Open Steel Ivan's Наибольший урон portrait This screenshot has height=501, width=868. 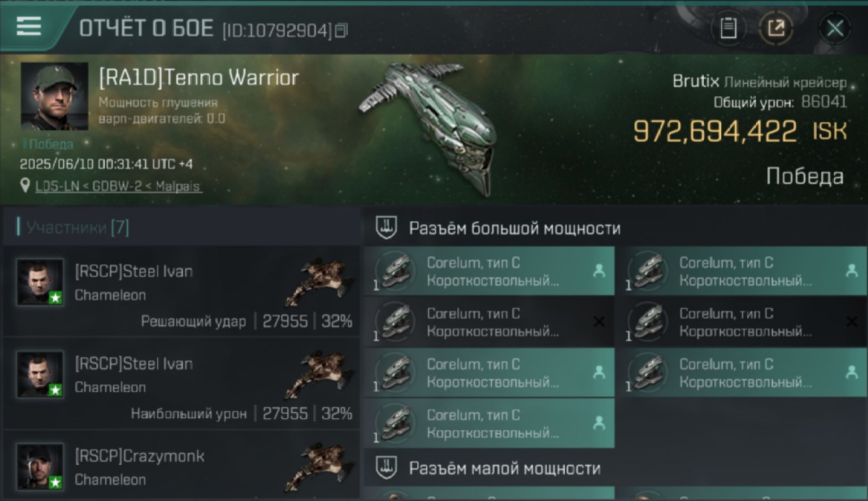click(40, 375)
